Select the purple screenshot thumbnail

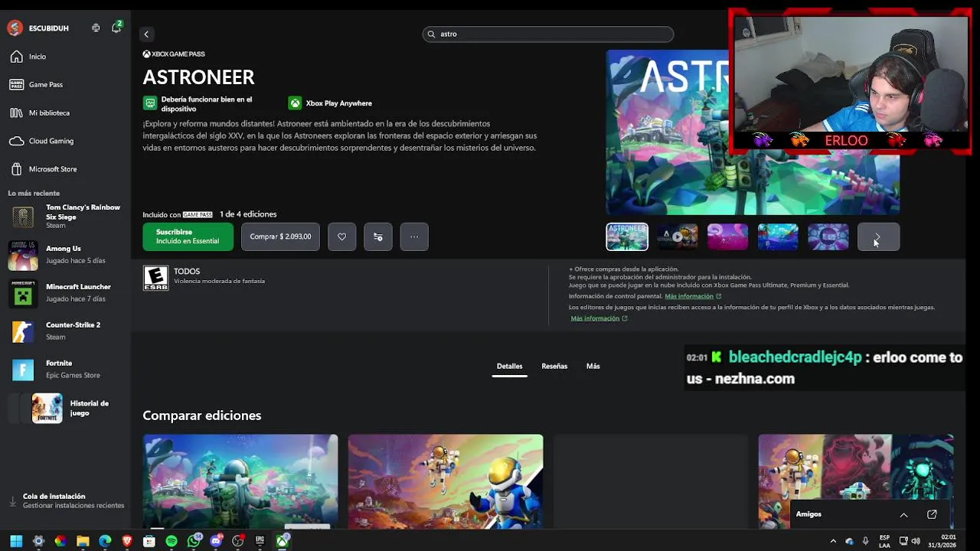coord(828,236)
